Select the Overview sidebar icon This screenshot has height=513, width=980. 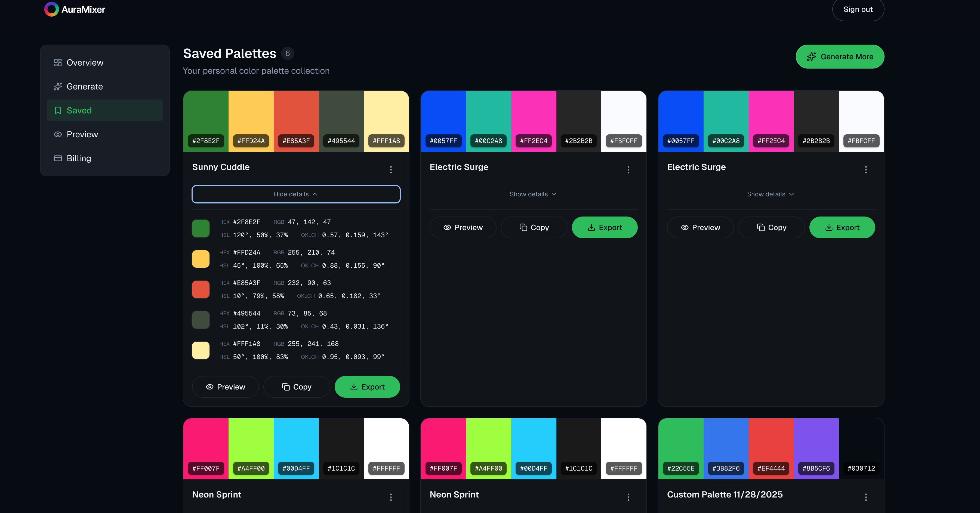coord(58,62)
